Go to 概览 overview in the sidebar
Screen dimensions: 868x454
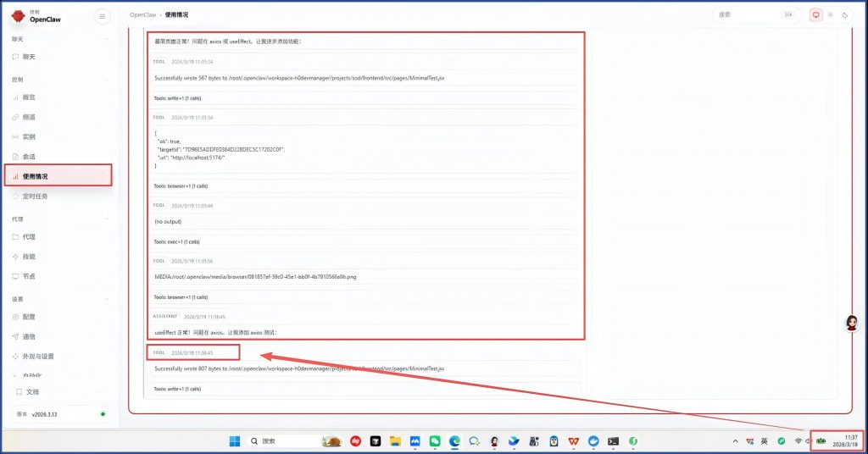[x=29, y=97]
